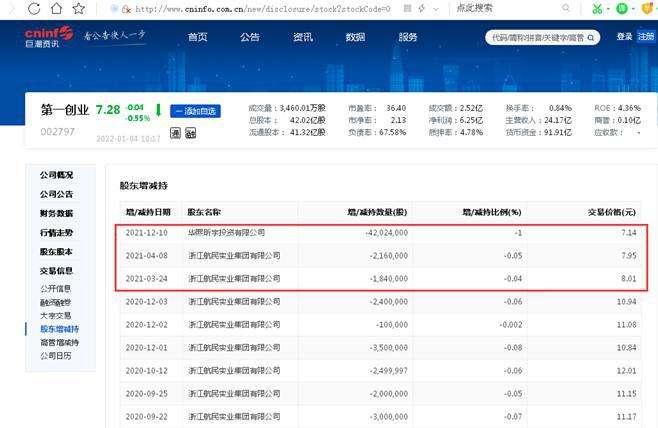Viewport: 658px width, 428px height.
Task: Click the browser back arrow
Action: point(11,8)
